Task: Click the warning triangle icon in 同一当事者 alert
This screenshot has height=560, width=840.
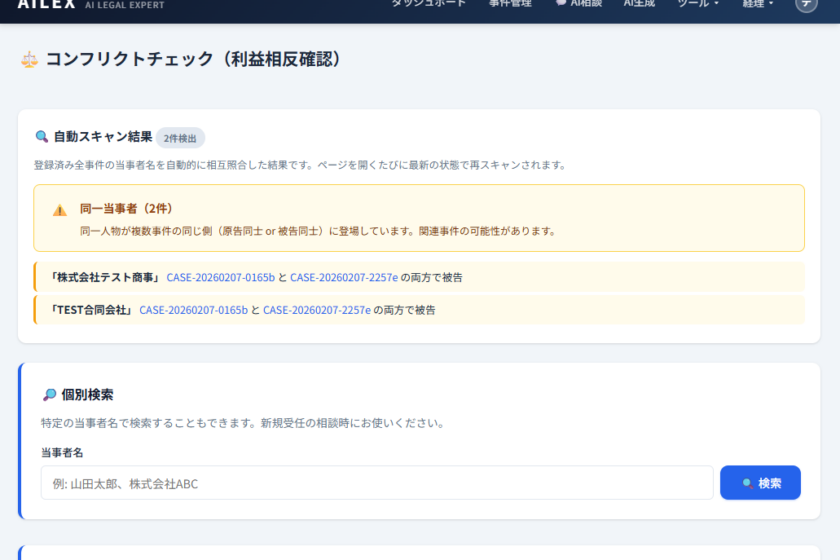Action: click(60, 210)
